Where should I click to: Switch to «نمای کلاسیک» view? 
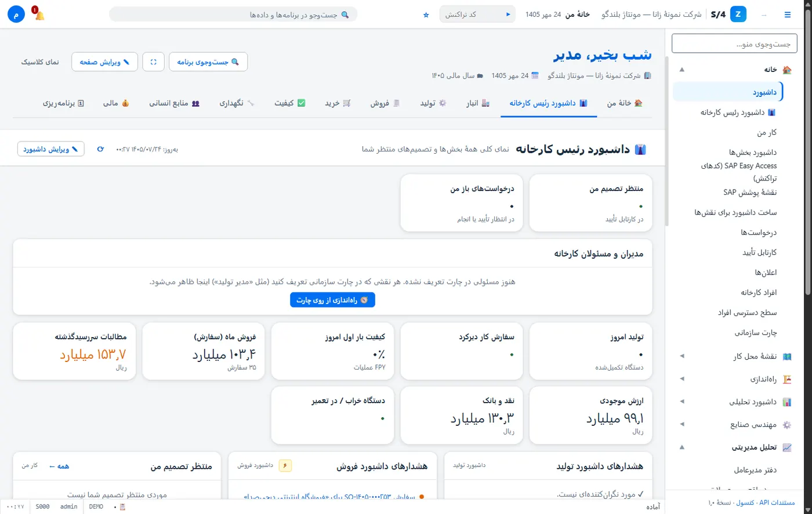[40, 61]
